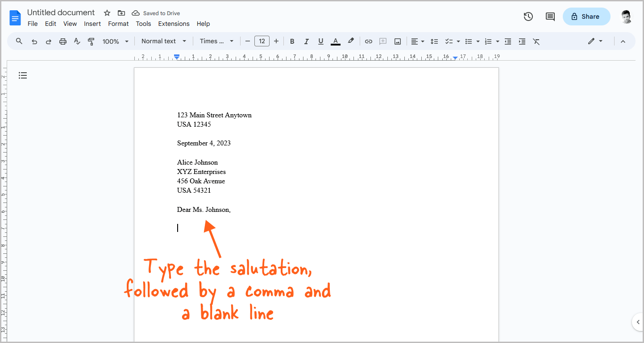Open the Extensions menu
Image resolution: width=644 pixels, height=343 pixels.
(174, 24)
